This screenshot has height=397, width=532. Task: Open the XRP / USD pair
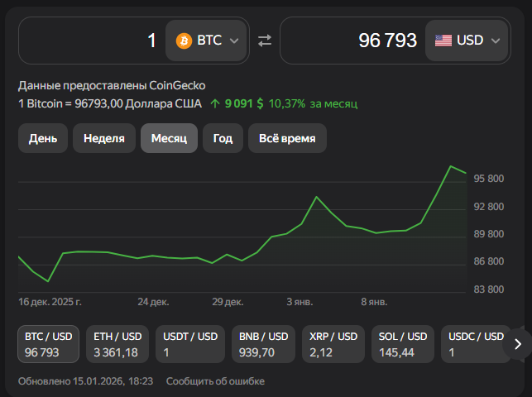[x=333, y=344]
